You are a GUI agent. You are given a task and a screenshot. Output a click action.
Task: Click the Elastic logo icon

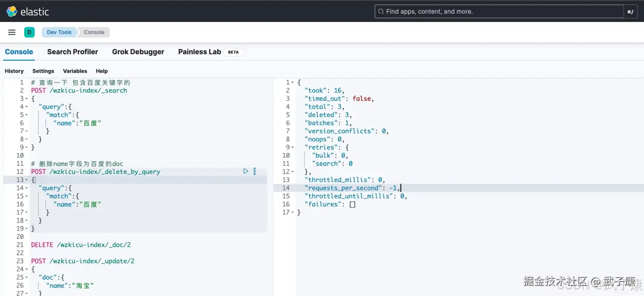coord(12,12)
